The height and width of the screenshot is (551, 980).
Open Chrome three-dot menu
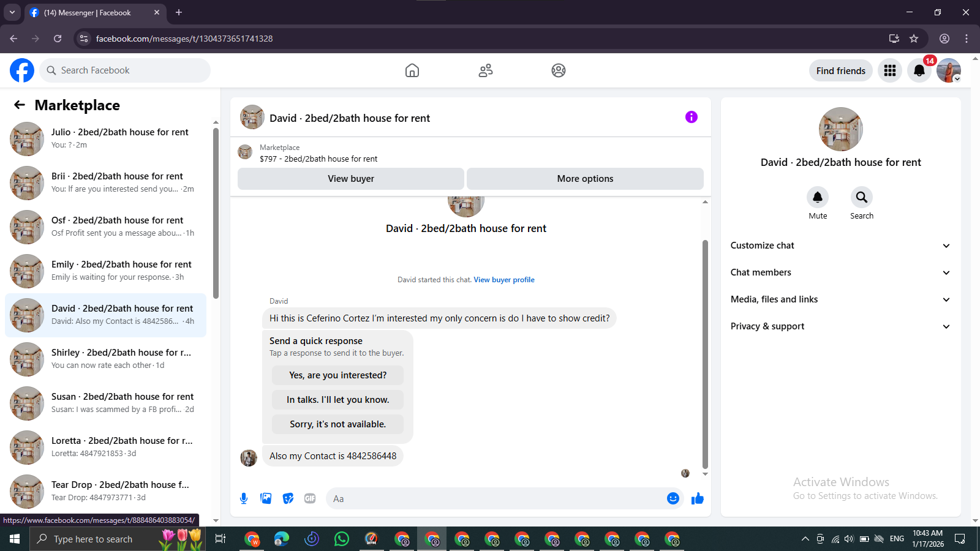(x=967, y=39)
